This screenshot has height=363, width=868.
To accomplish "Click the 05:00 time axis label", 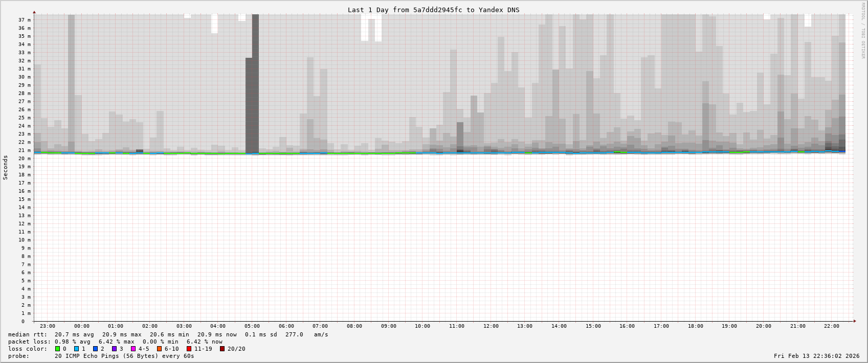I will (252, 326).
